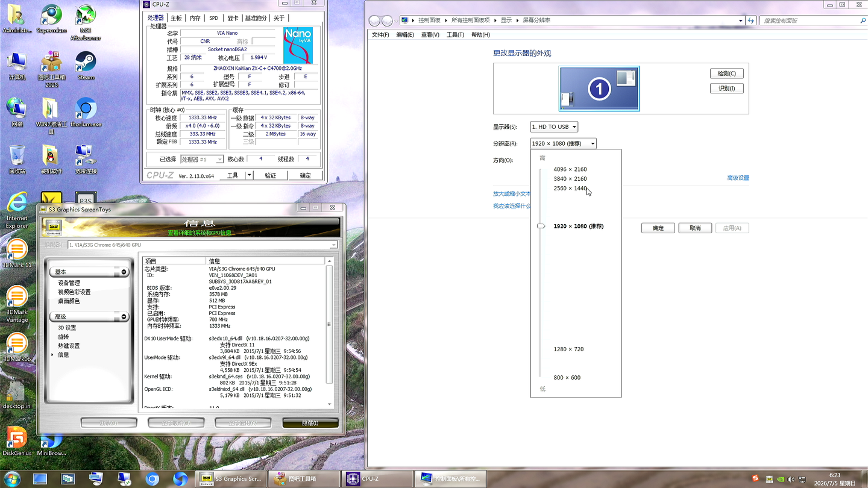Image resolution: width=868 pixels, height=488 pixels.
Task: Select the WIN7激活工具 folder icon
Action: coord(51,116)
